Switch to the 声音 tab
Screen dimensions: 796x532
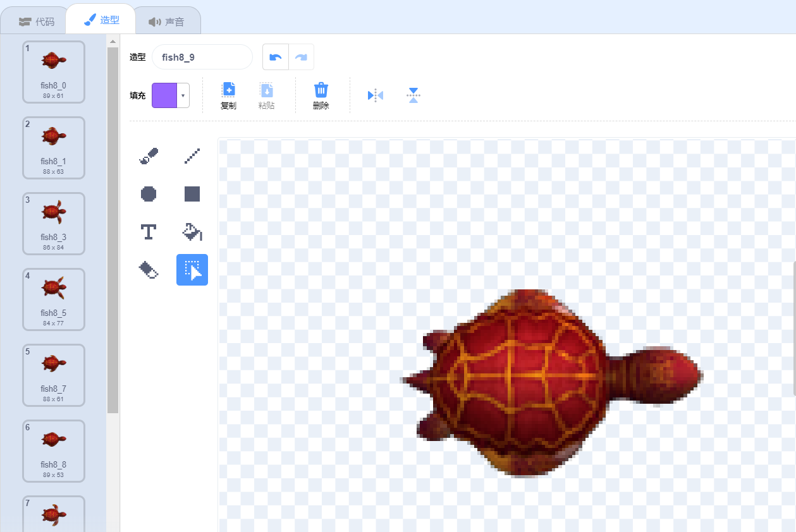[x=168, y=20]
